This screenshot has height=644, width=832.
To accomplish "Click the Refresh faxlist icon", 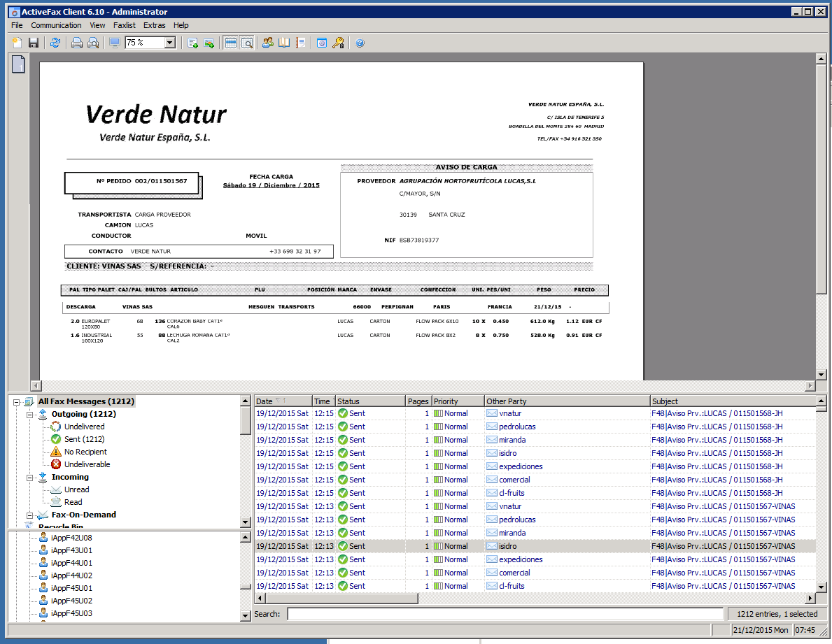I will [x=55, y=43].
